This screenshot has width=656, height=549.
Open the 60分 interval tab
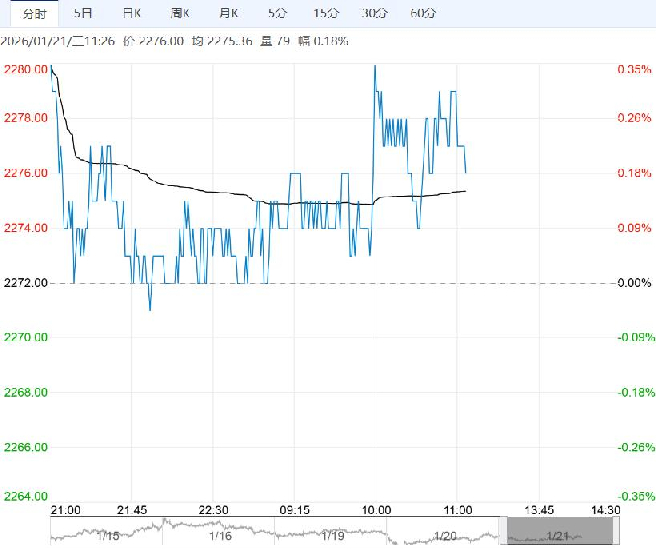coord(423,13)
